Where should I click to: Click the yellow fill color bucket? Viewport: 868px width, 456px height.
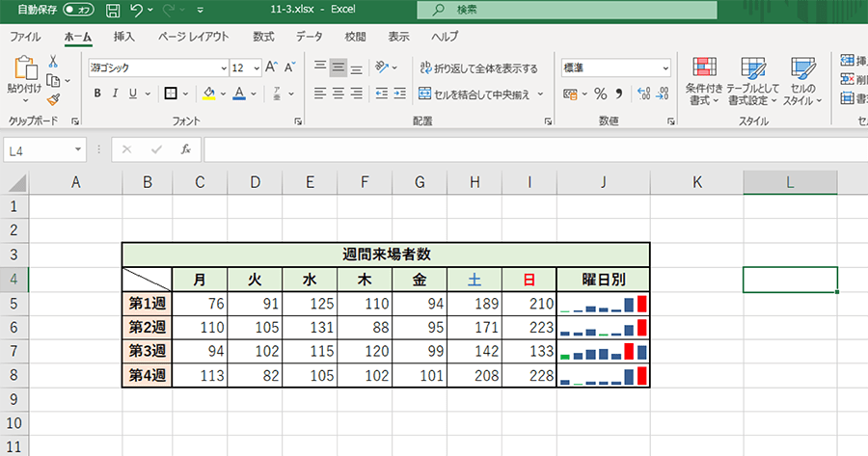[x=207, y=94]
